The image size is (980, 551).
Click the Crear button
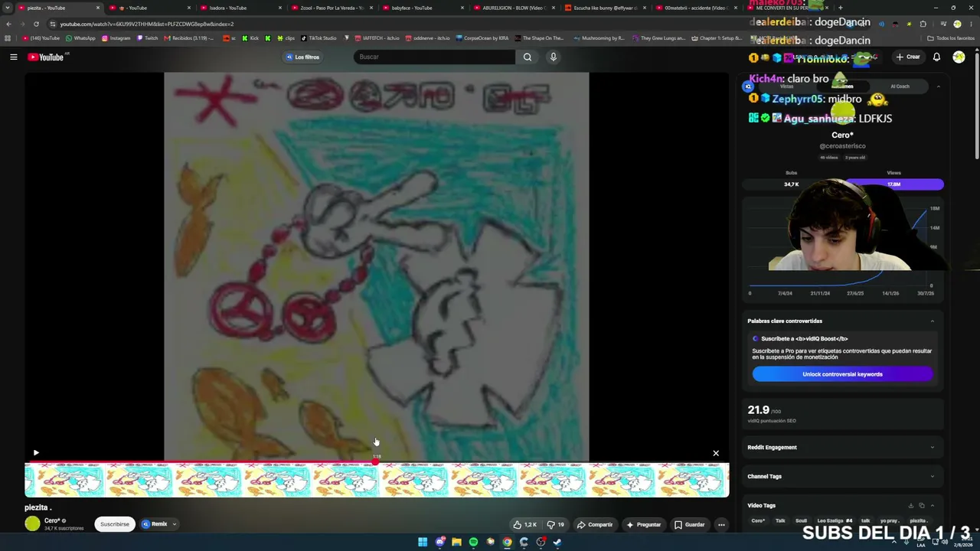pos(909,57)
